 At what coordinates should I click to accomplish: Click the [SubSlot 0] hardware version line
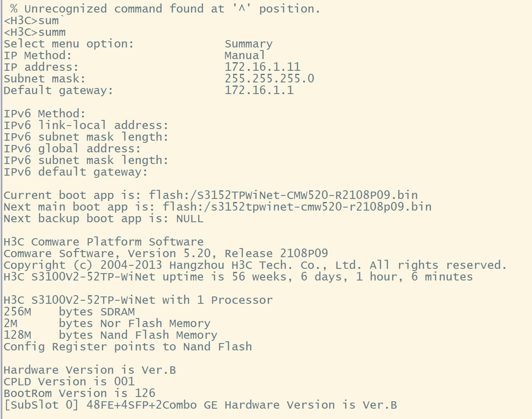200,405
